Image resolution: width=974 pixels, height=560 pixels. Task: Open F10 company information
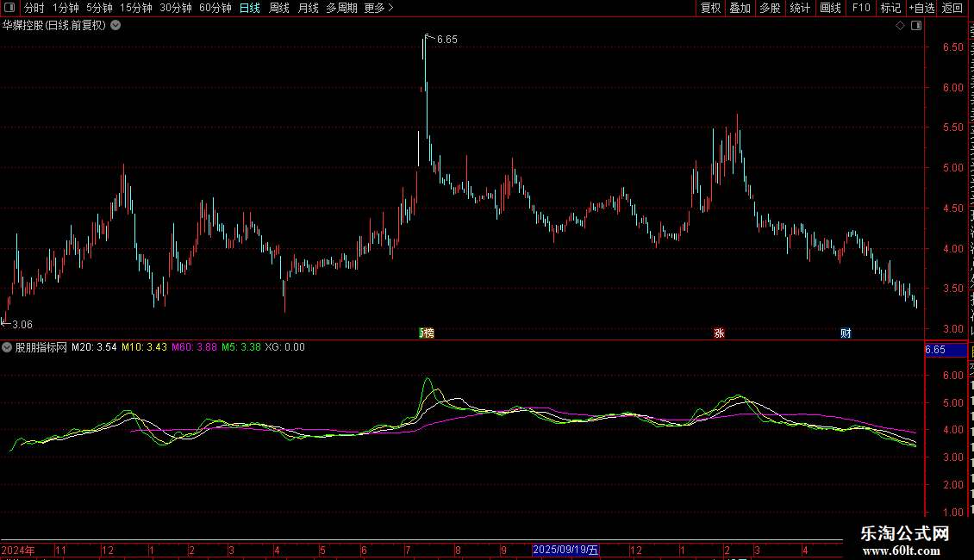pyautogui.click(x=861, y=8)
